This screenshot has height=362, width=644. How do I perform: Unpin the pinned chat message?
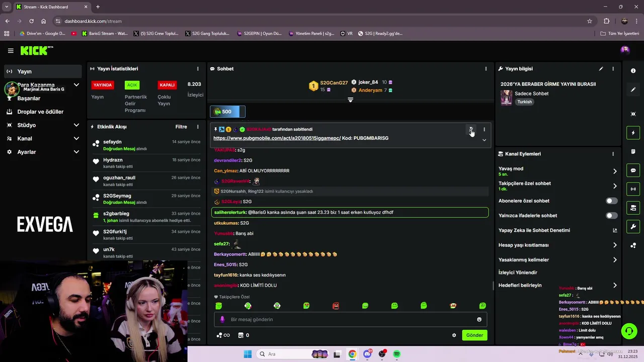point(471,129)
